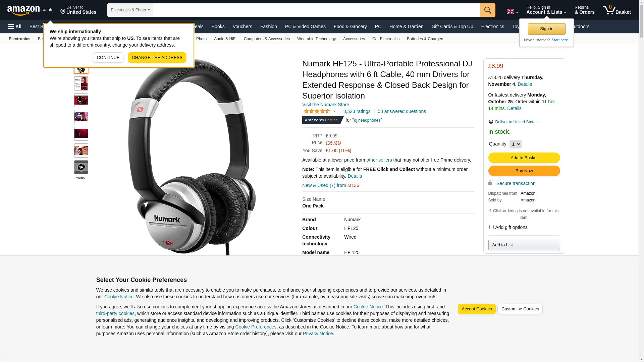
Task: Click the search input field
Action: [317, 10]
